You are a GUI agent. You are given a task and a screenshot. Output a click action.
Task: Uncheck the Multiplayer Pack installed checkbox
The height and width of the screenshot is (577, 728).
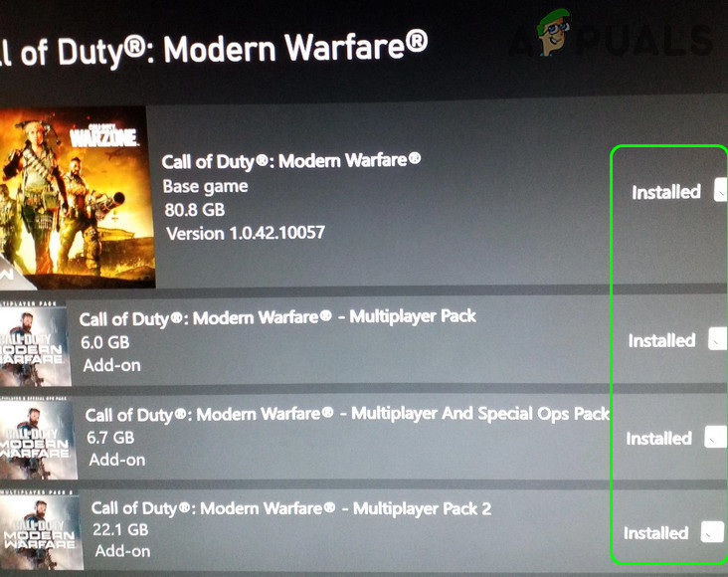pyautogui.click(x=718, y=338)
